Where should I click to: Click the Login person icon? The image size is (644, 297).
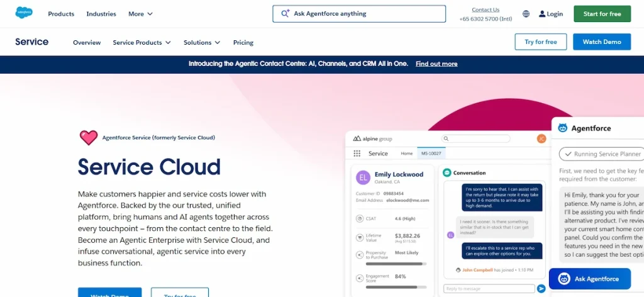pyautogui.click(x=542, y=14)
